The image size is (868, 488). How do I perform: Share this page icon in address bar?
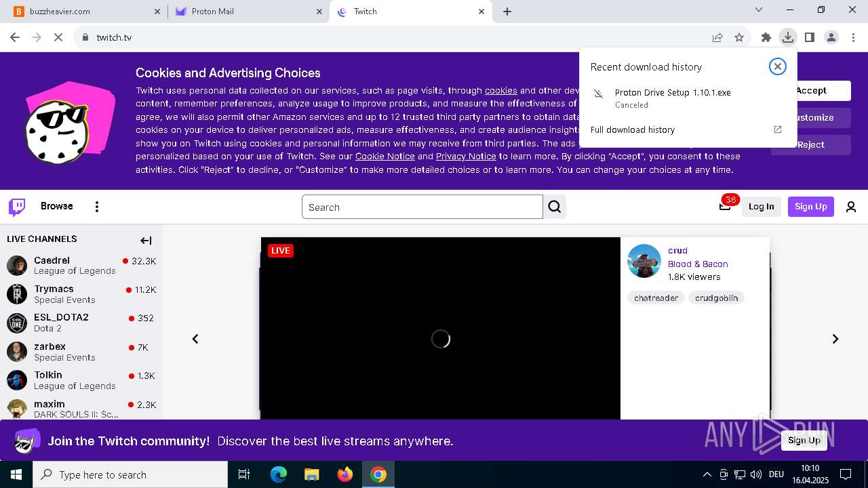[x=717, y=37]
